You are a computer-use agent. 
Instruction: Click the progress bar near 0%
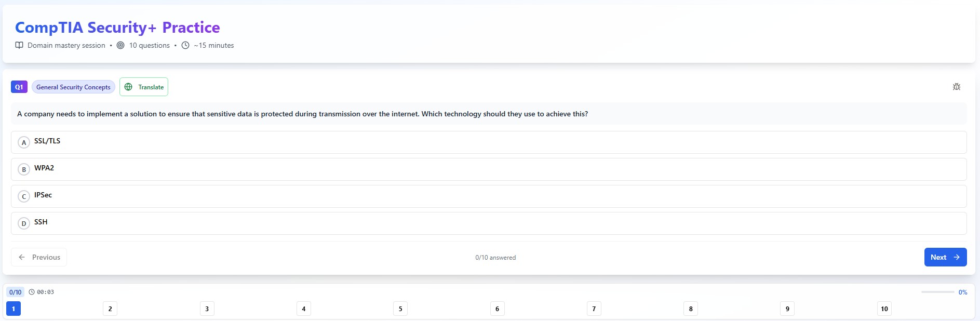937,292
